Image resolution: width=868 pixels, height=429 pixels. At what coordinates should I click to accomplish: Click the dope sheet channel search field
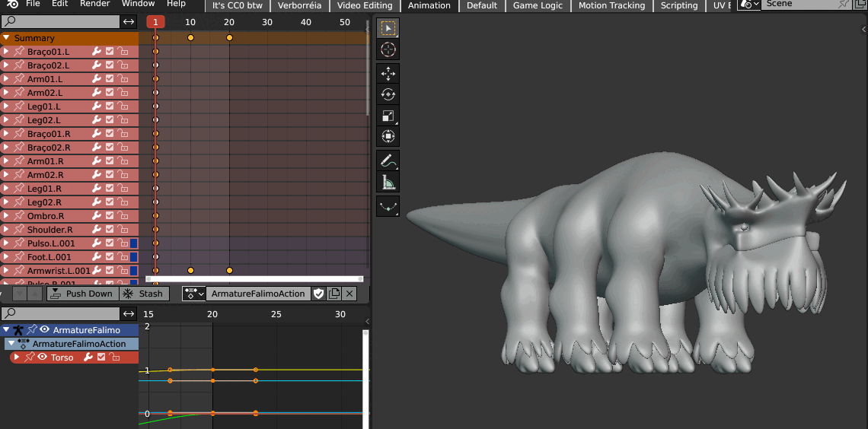pos(59,21)
